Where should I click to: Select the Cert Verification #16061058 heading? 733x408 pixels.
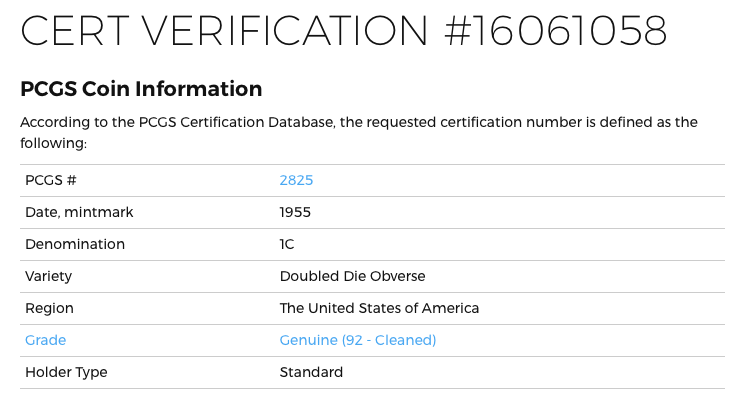[x=344, y=30]
